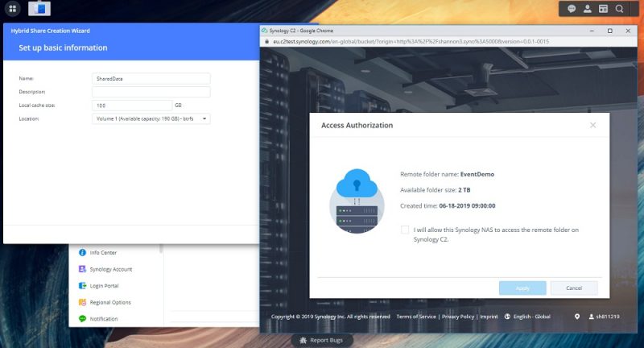Image resolution: width=644 pixels, height=348 pixels.
Task: Open the sh811219 user menu in footer
Action: (604, 317)
